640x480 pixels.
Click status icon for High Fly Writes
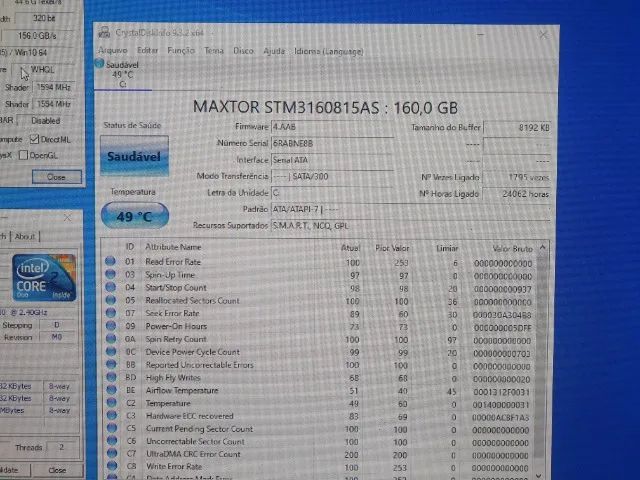tap(111, 377)
